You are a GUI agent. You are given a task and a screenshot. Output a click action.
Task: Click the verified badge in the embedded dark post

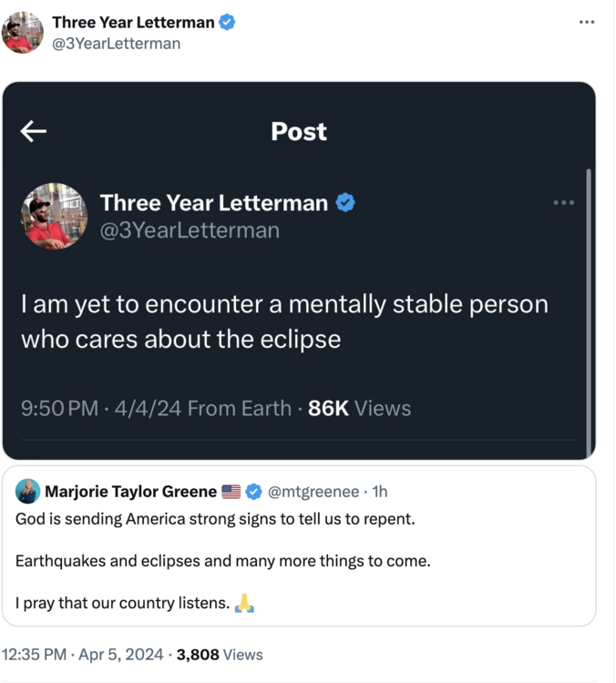(x=345, y=202)
